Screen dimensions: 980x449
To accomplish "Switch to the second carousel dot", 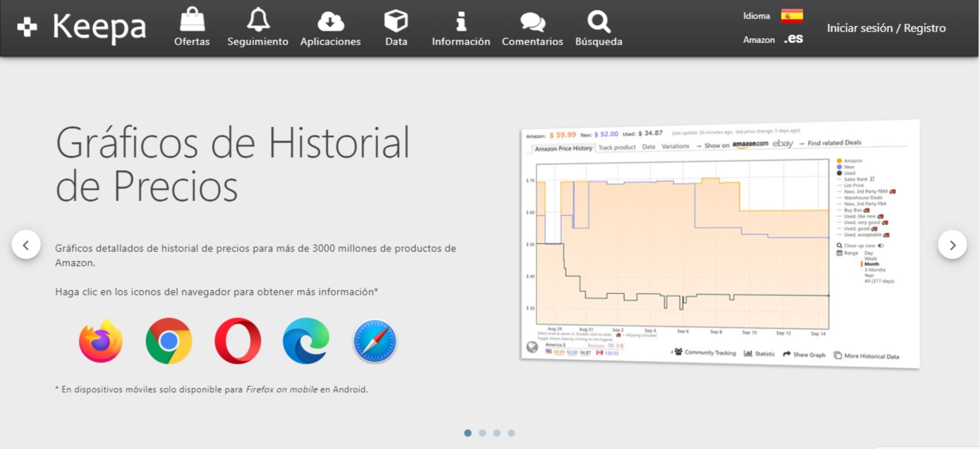I will tap(482, 433).
